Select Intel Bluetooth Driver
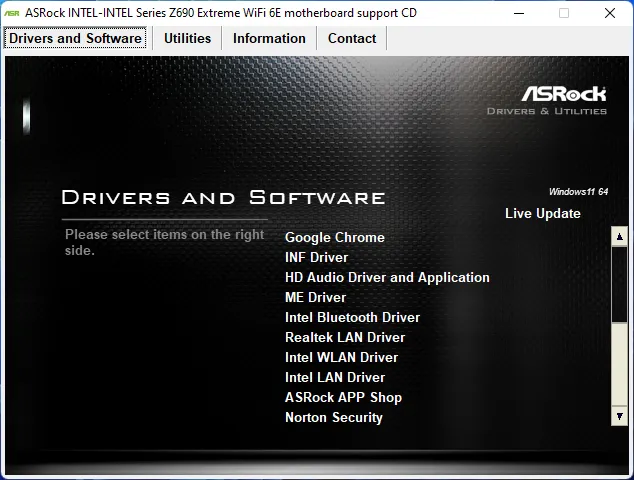The image size is (634, 480). pos(352,317)
